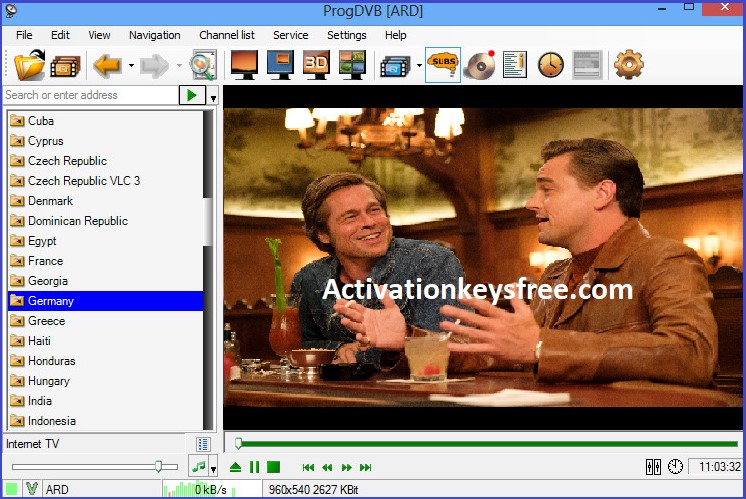Image resolution: width=746 pixels, height=499 pixels.
Task: Click the search or enter address field
Action: (x=90, y=95)
